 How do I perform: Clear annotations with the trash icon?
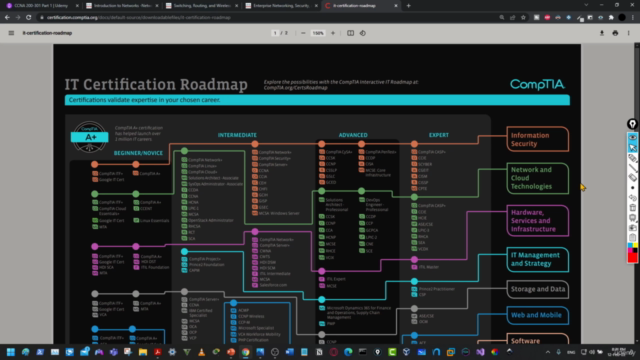tap(632, 208)
